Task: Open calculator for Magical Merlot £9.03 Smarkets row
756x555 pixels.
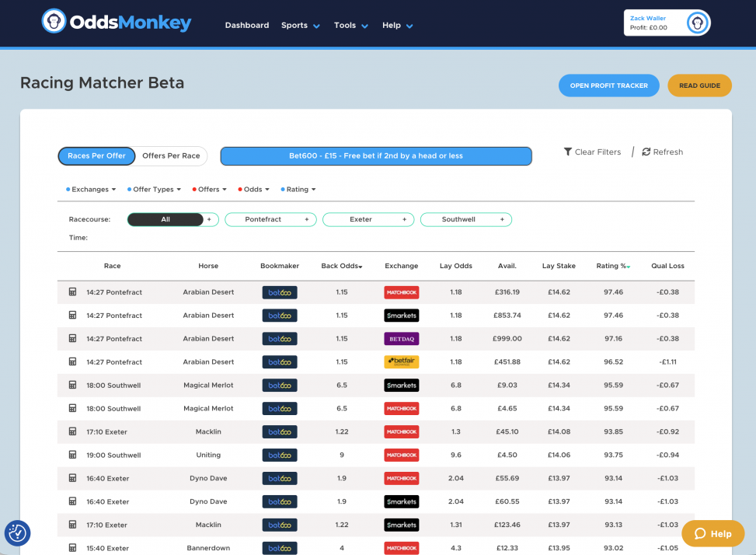Action: coord(72,385)
